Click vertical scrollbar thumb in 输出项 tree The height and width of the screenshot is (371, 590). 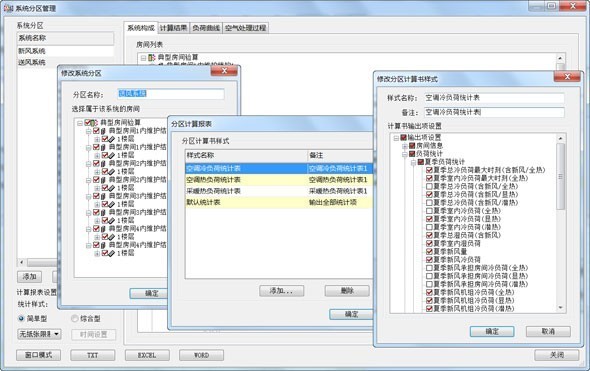561,177
